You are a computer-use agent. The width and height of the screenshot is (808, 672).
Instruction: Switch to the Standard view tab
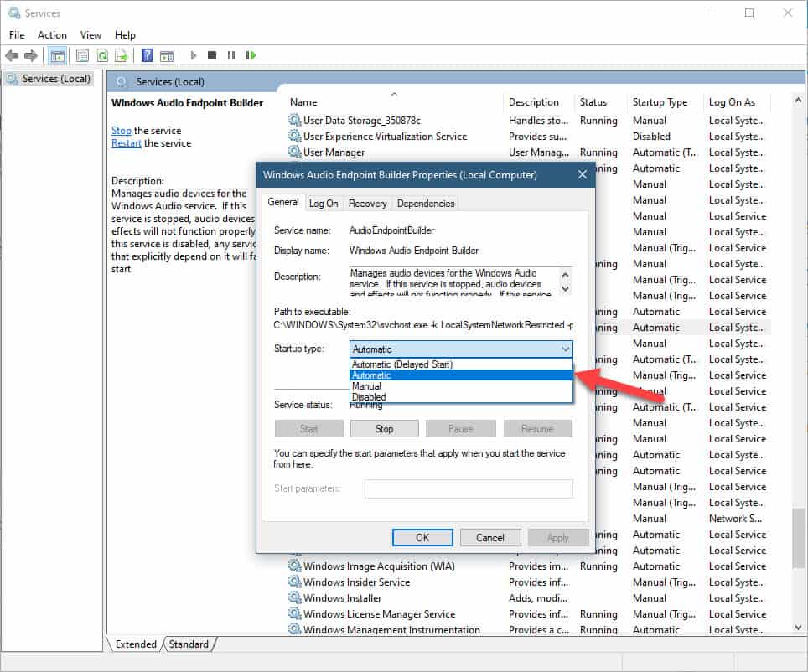pyautogui.click(x=189, y=644)
